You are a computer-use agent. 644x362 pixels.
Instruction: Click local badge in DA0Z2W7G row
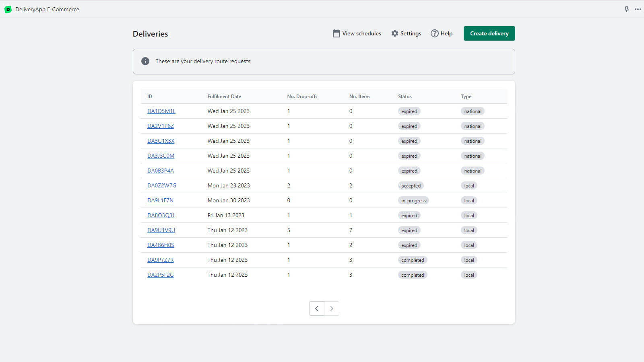pos(469,185)
